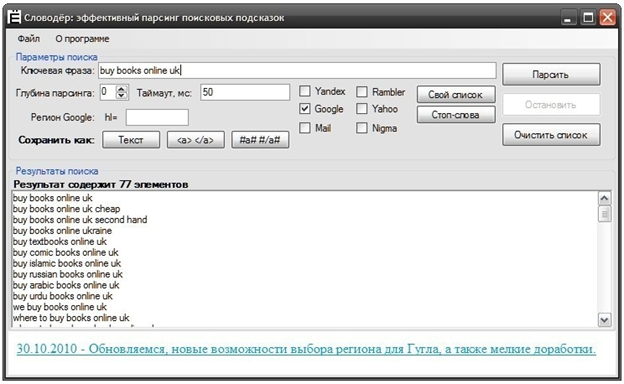Click the results list scroll-down arrow

click(604, 319)
